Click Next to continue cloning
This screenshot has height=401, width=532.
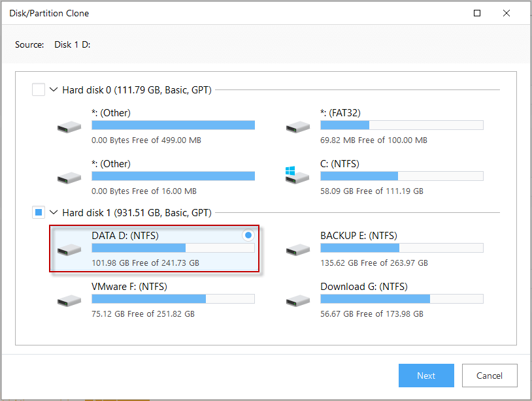click(x=426, y=376)
